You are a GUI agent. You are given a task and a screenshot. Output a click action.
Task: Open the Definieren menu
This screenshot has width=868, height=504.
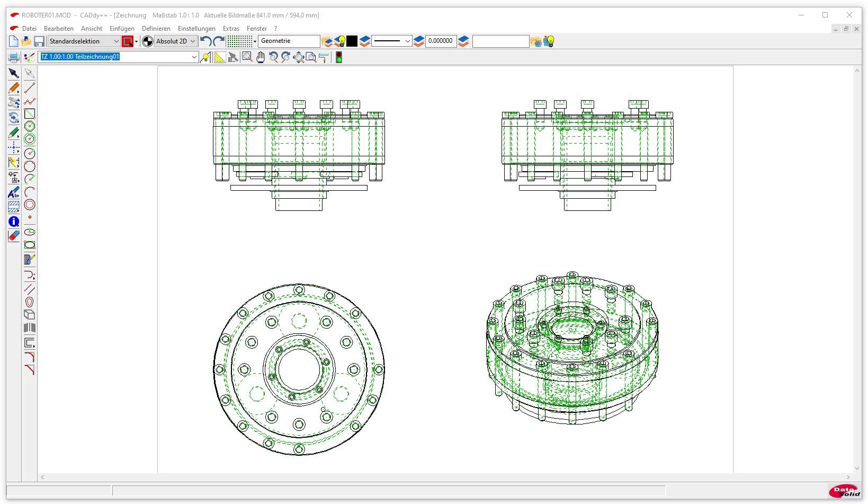156,29
